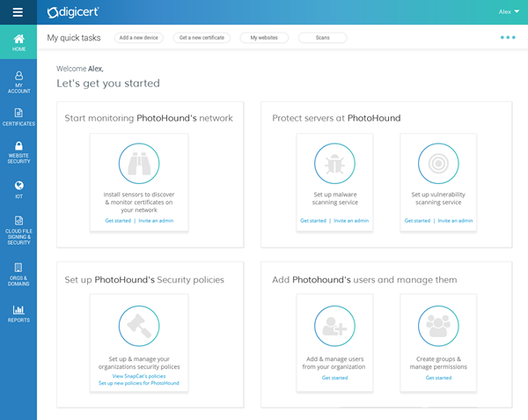Open Certificates in the sidebar
528x420 pixels.
click(x=18, y=117)
